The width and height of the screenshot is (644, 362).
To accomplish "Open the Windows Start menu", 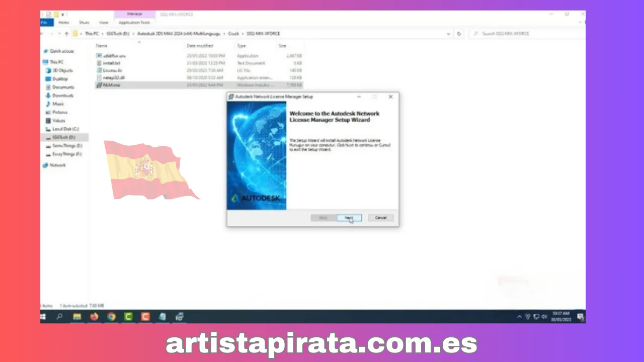I will [x=43, y=317].
